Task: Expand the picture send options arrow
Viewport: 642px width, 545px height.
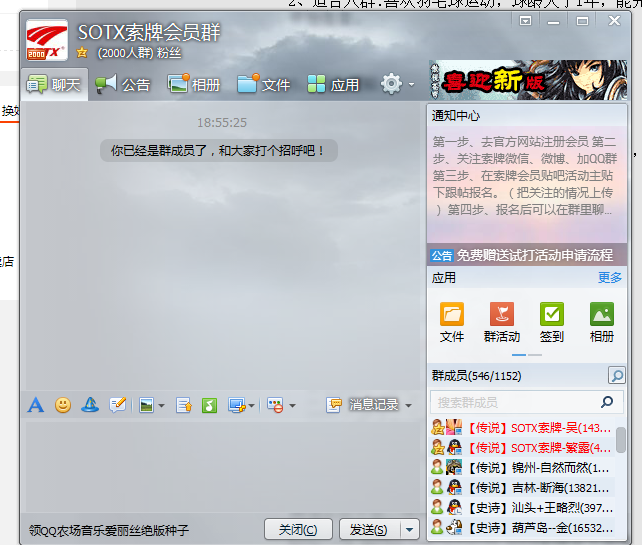Action: click(161, 406)
